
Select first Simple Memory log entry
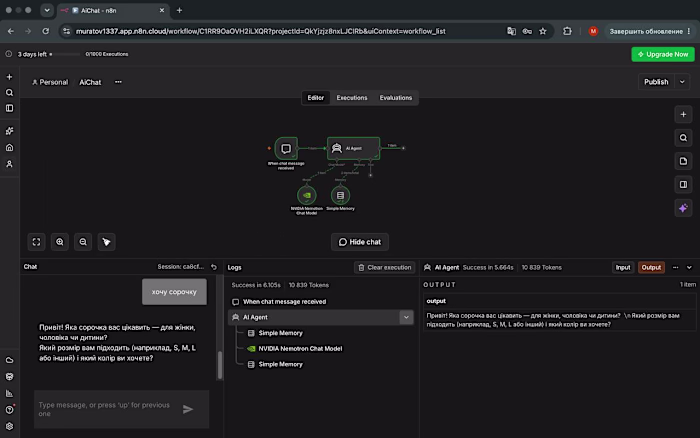point(280,333)
